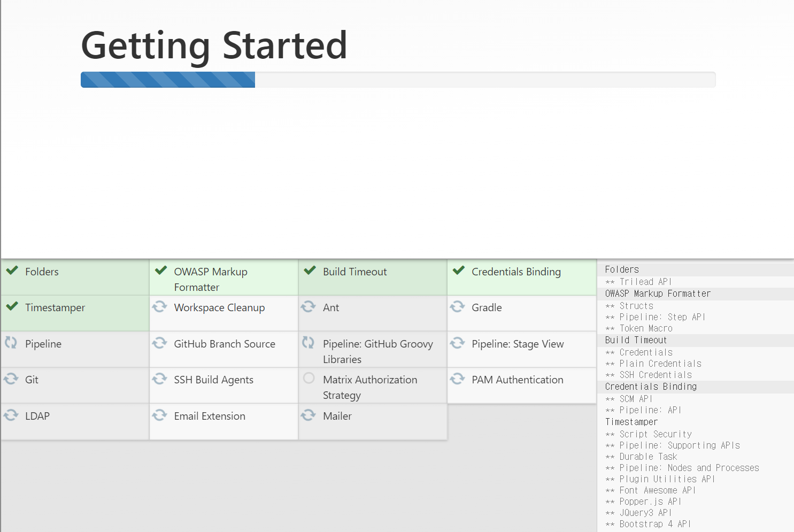Click the Folders entry in install log
The image size is (794, 532).
622,269
